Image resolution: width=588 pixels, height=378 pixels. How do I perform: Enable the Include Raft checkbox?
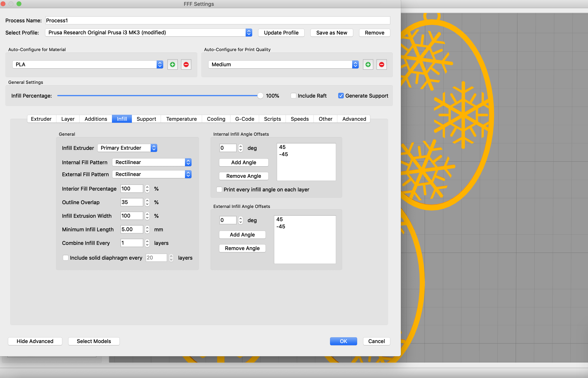(x=293, y=95)
